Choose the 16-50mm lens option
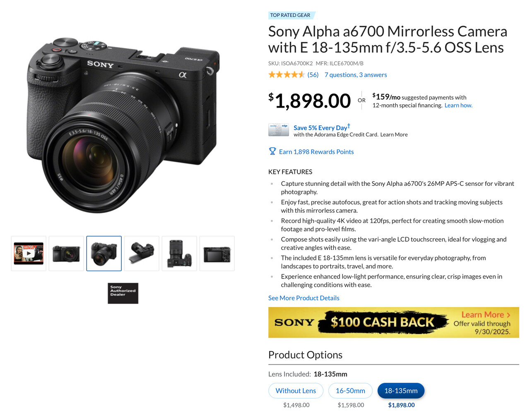 pyautogui.click(x=350, y=391)
